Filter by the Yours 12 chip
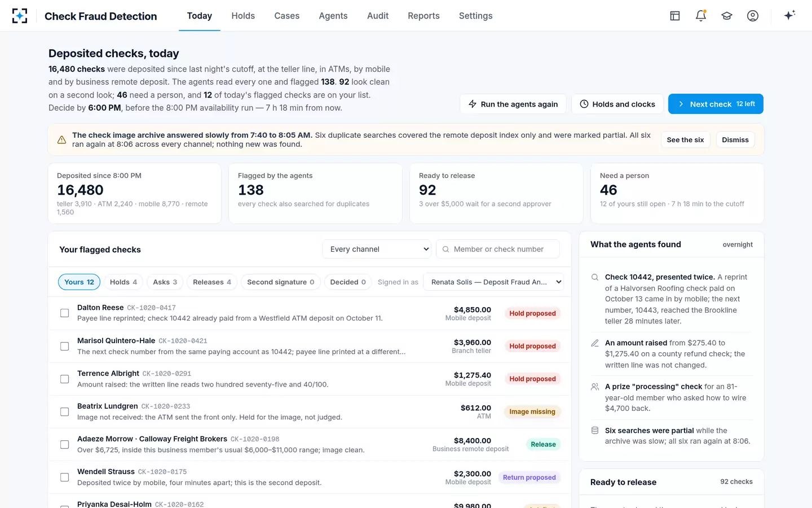This screenshot has width=812, height=508. [x=79, y=282]
